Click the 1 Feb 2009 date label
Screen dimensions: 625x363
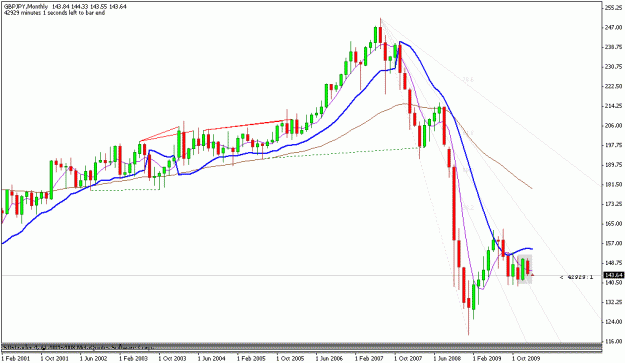click(487, 358)
